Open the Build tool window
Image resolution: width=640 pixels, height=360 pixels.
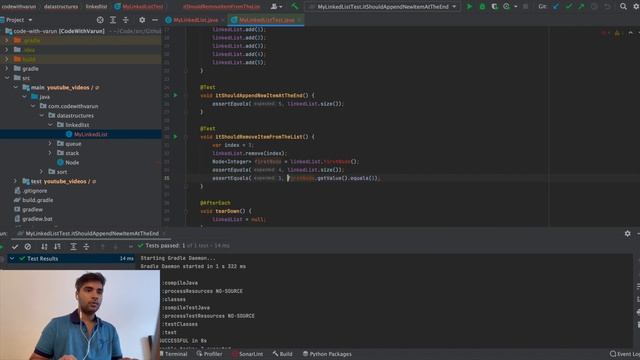point(282,354)
